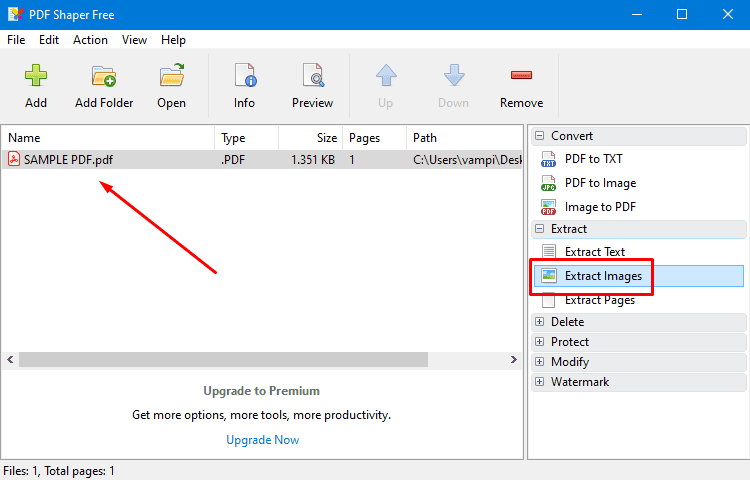Select PDF to Image option
This screenshot has height=480, width=750.
coord(600,183)
